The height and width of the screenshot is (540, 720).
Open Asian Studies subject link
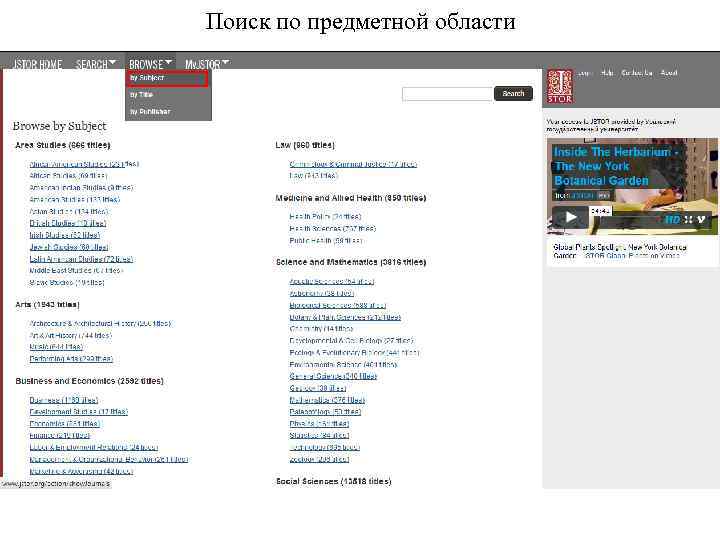click(68, 212)
